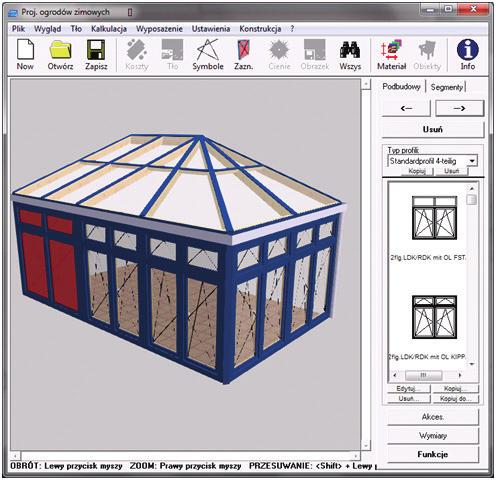
Task: Open the Tło menu
Action: (76, 29)
